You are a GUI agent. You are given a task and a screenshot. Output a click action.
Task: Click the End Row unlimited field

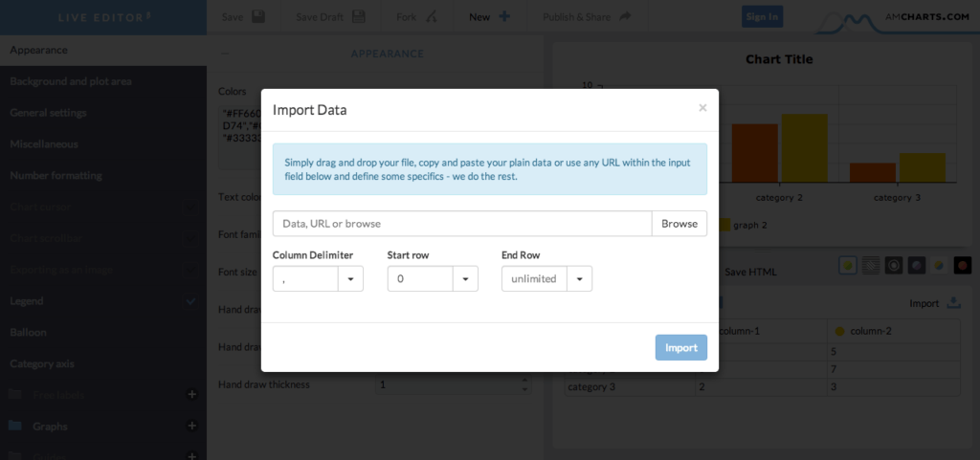pyautogui.click(x=534, y=279)
